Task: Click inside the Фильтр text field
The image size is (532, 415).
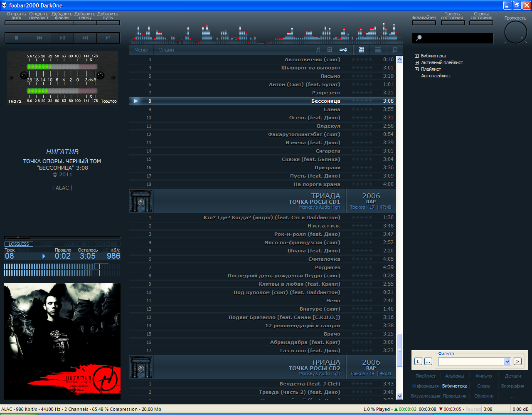Action: pos(471,362)
